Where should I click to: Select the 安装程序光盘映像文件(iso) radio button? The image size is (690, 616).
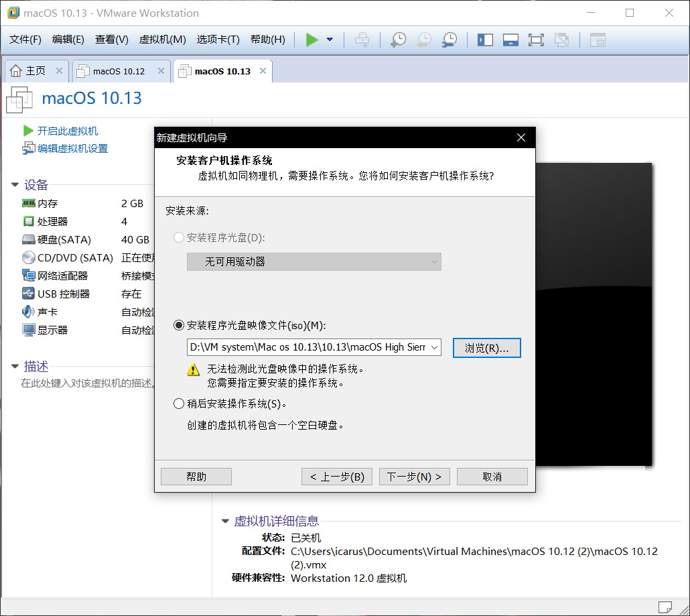pos(179,325)
